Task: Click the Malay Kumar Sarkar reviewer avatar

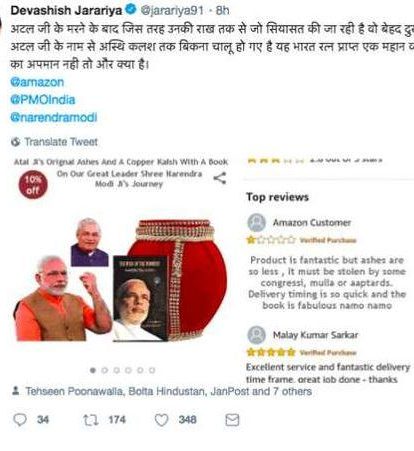Action: pyautogui.click(x=257, y=335)
